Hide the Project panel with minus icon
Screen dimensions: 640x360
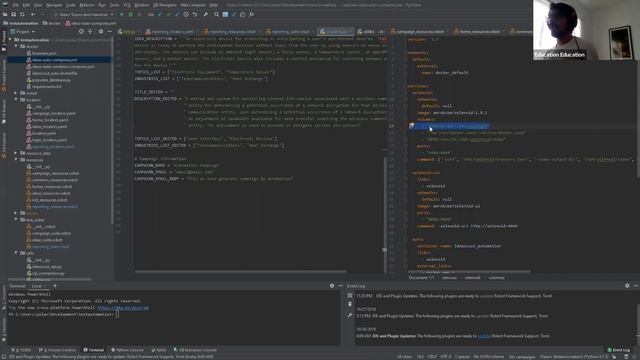[x=109, y=31]
